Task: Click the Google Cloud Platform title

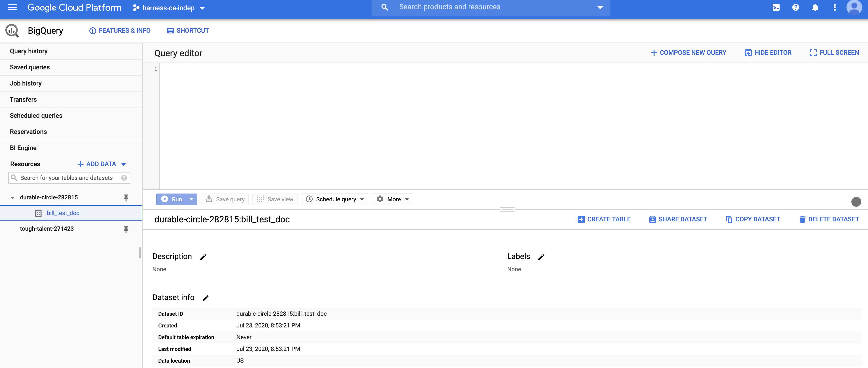Action: (74, 7)
